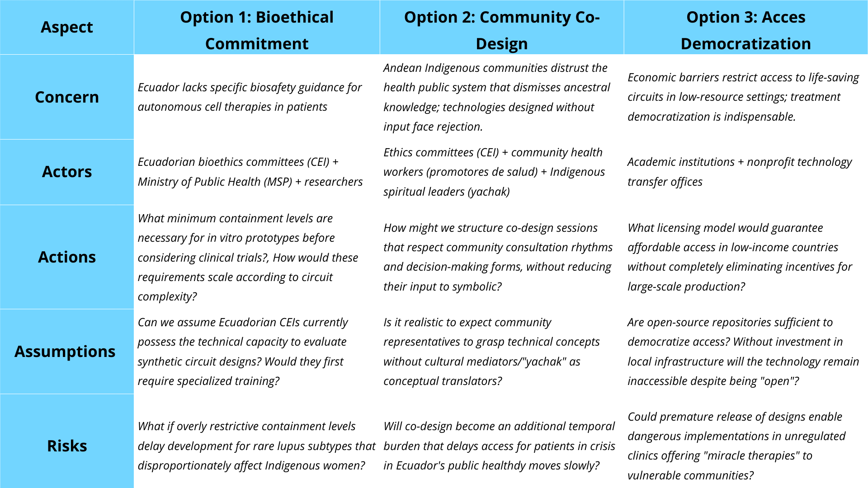Select the Option 3: Acces Democratization header
Screen dimensions: 868x488
pyautogui.click(x=745, y=30)
